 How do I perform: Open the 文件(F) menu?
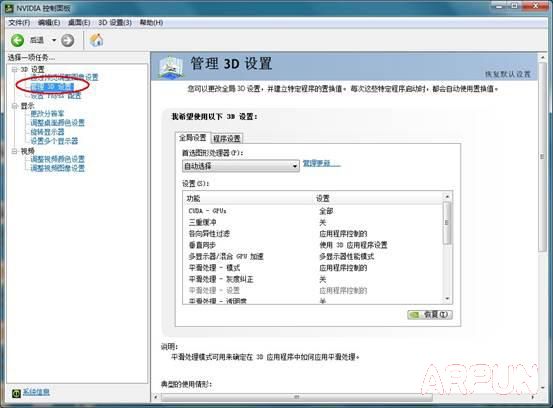pyautogui.click(x=19, y=23)
